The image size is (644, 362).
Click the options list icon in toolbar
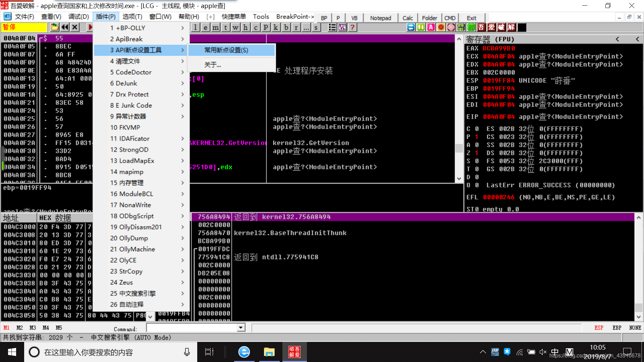pos(332,27)
